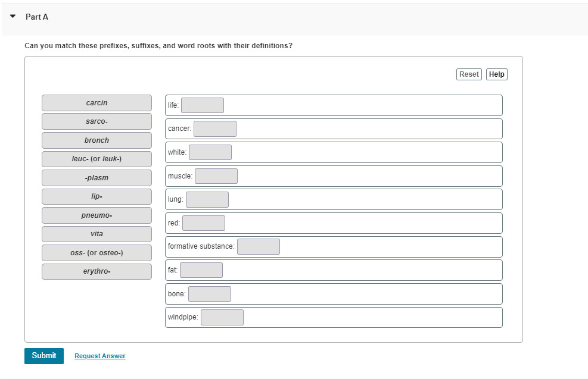Image resolution: width=588 pixels, height=379 pixels.
Task: Click the Reset button
Action: pyautogui.click(x=469, y=74)
